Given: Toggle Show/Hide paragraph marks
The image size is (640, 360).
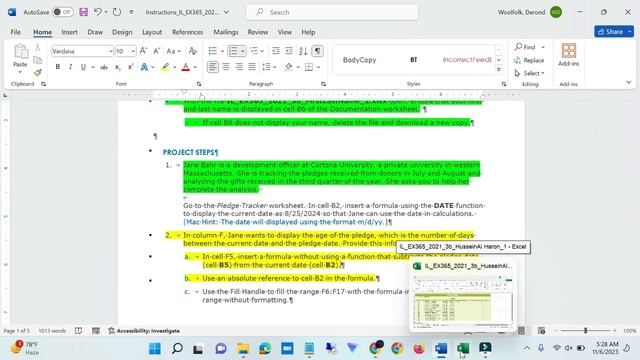Looking at the screenshot, I should pos(318,51).
